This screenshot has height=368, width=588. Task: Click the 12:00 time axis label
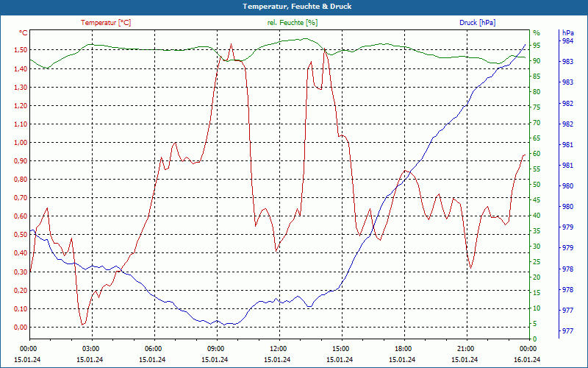tap(279, 348)
